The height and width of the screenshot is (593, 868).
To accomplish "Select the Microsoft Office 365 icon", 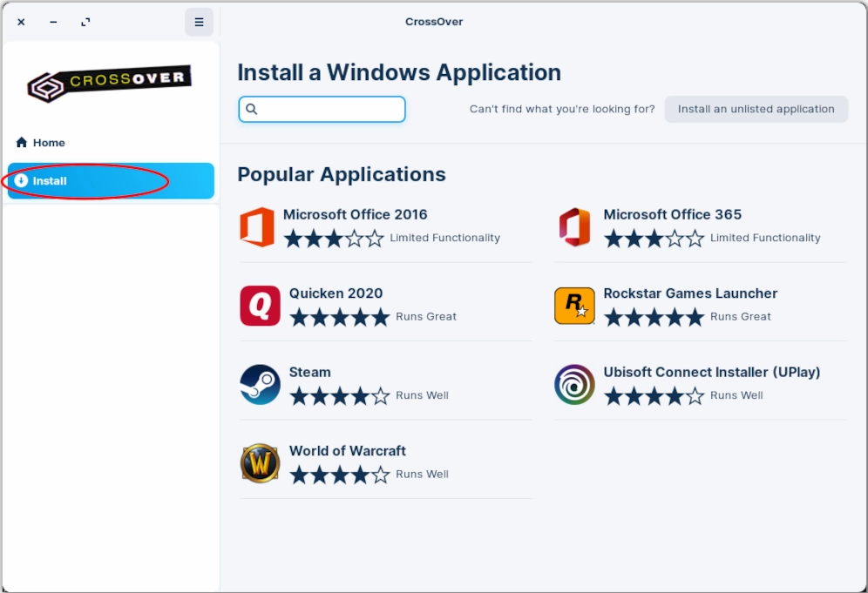I will (574, 226).
